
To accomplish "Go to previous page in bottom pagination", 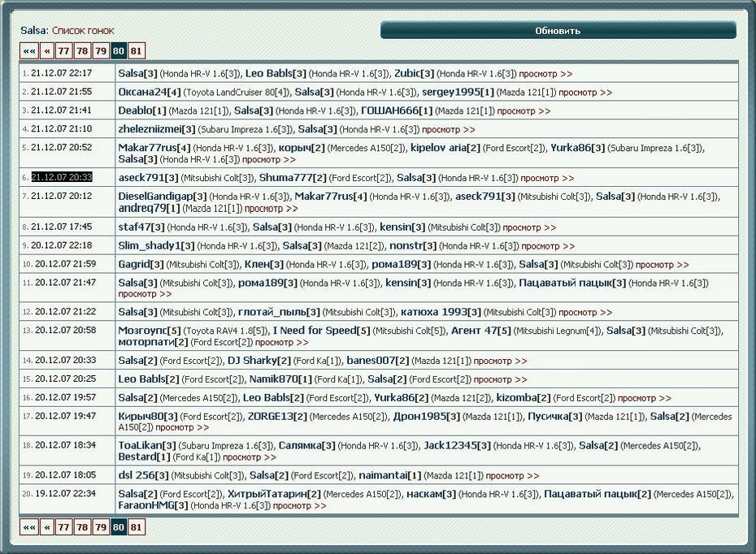I will 47,527.
